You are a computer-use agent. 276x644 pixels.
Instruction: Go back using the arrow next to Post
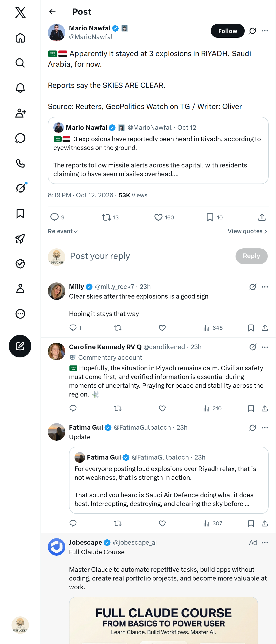pyautogui.click(x=52, y=12)
